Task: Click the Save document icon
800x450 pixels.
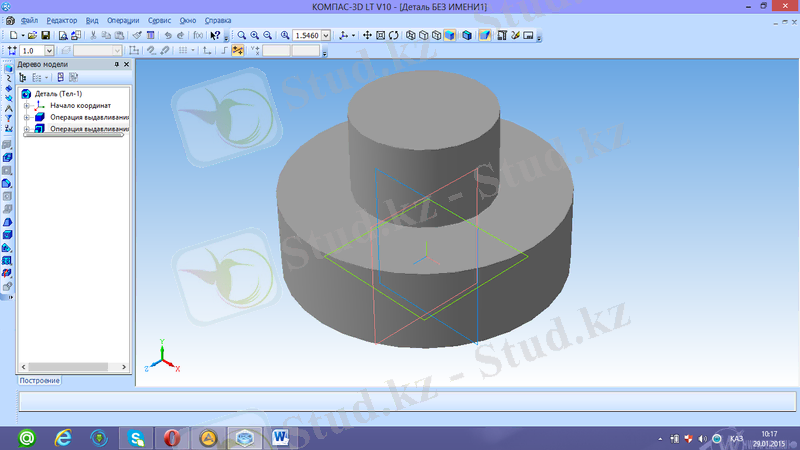Action: tap(45, 35)
